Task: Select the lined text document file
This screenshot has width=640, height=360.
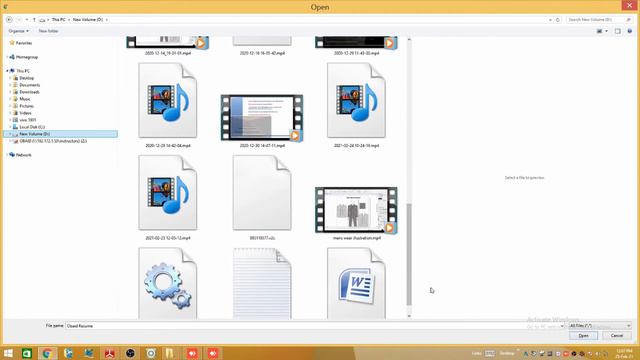Action: (262, 283)
